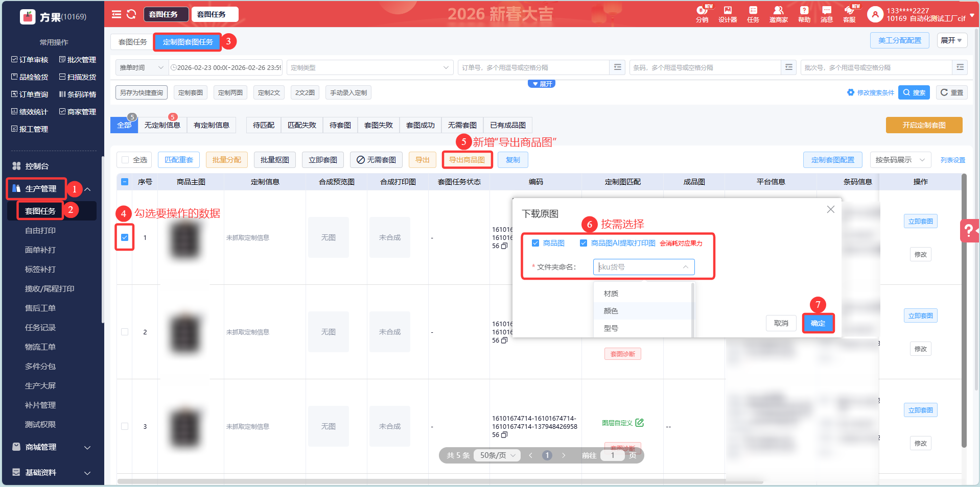Uncheck the 商品图 checkbox
Viewport: 980px width, 487px height.
click(535, 243)
